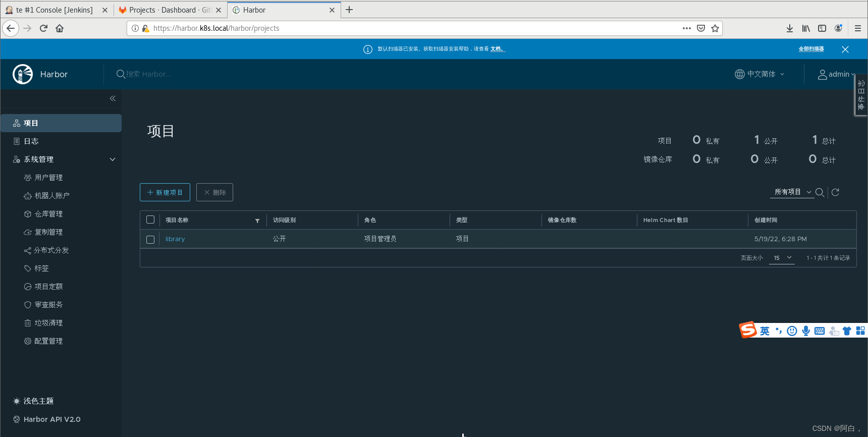Click the 搜索 Harbor search field

149,74
